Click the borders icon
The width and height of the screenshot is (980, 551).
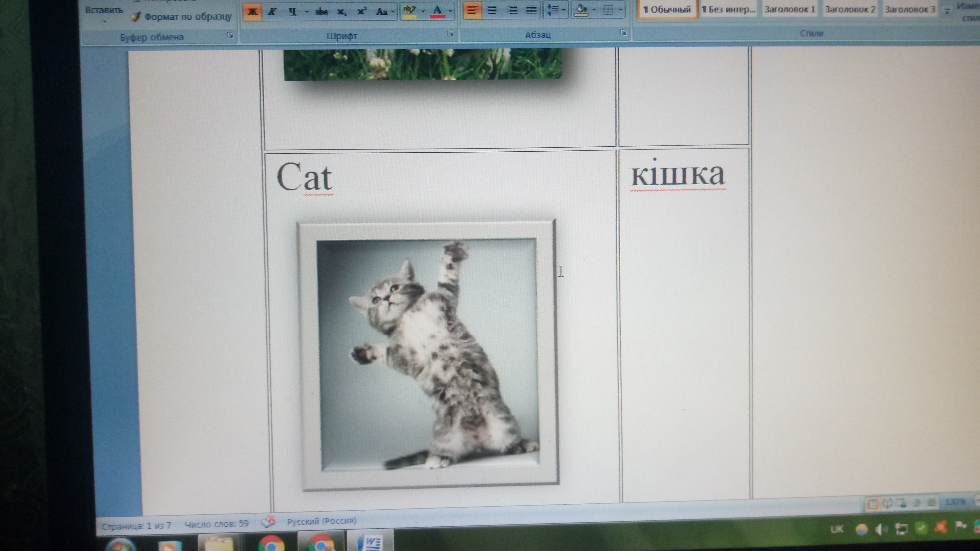(x=608, y=9)
